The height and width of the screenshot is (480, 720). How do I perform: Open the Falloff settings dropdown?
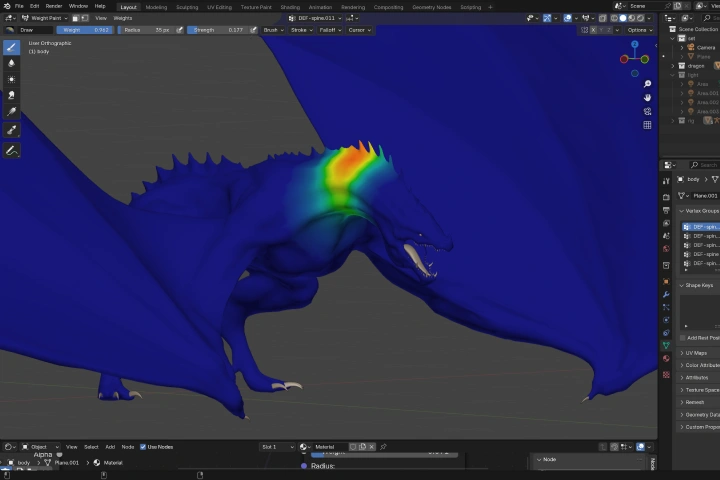(x=330, y=30)
